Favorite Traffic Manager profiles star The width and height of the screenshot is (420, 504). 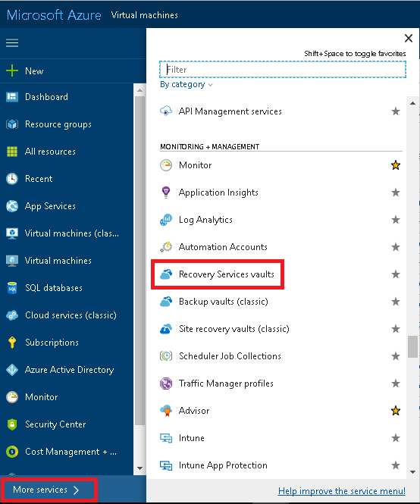tap(396, 383)
